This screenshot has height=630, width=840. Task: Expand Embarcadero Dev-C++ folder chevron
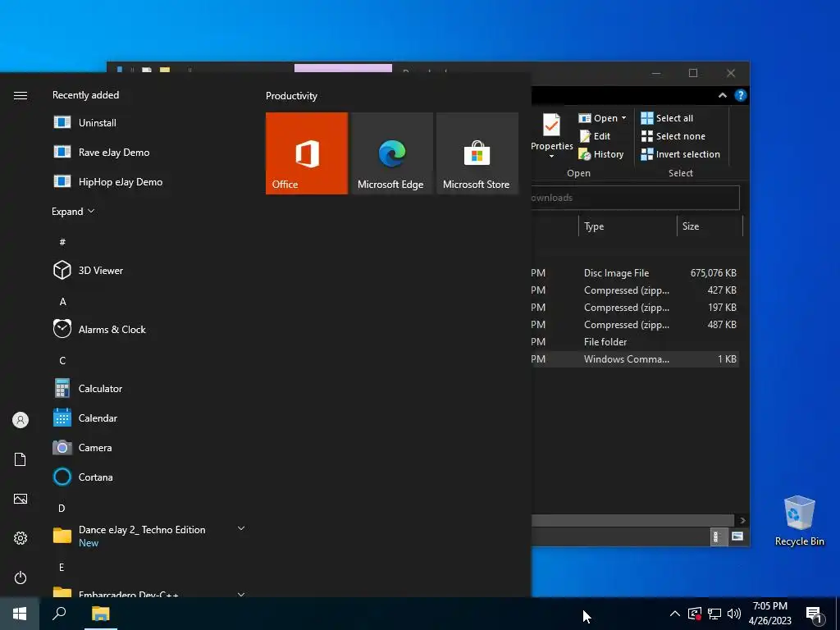pyautogui.click(x=241, y=594)
